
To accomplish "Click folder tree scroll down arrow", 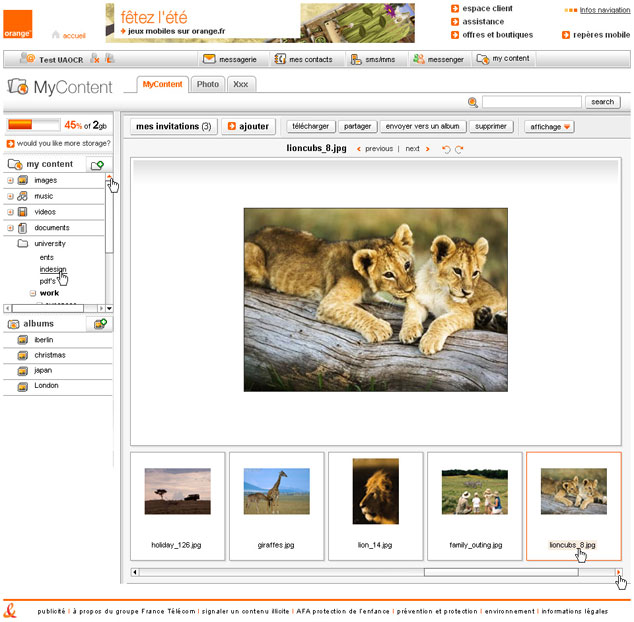I will 109,309.
